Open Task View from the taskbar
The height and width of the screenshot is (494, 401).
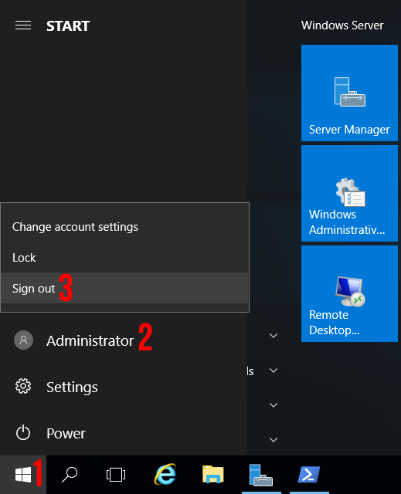coord(116,475)
